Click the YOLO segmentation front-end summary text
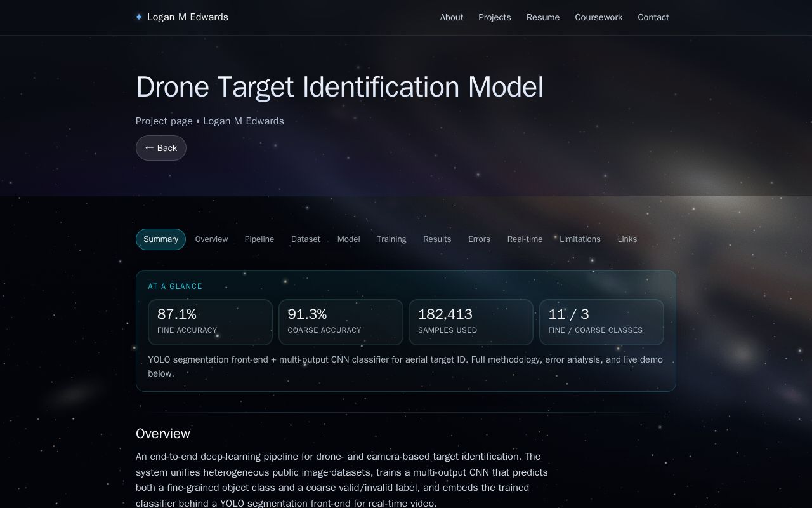This screenshot has width=812, height=508. coord(405,366)
